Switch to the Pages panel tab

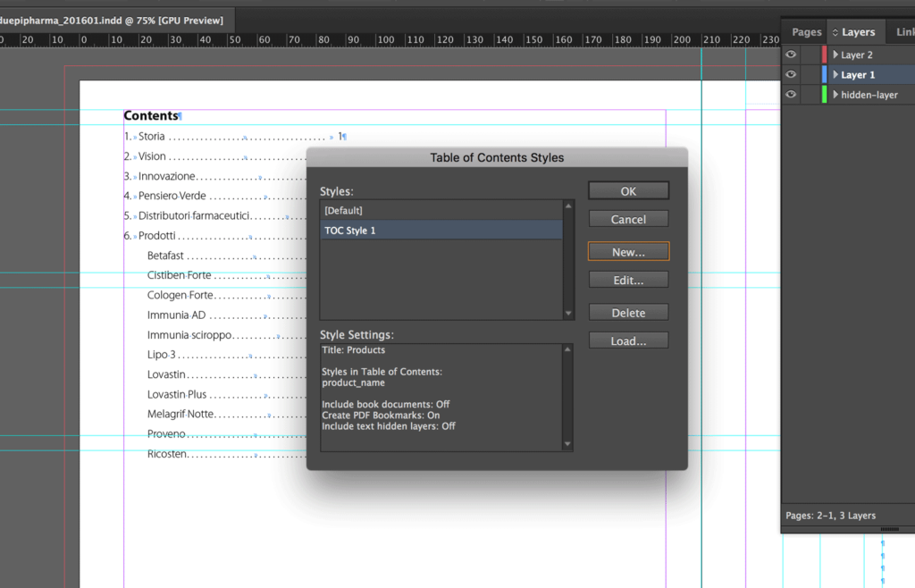pos(806,32)
